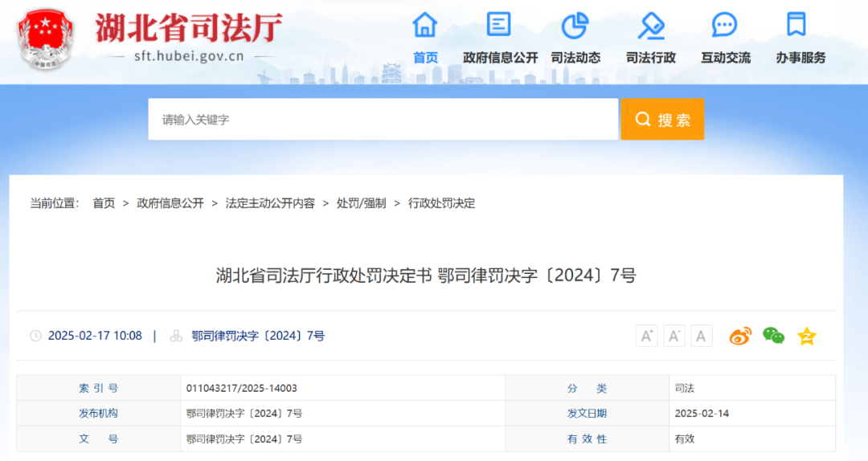This screenshot has height=461, width=868.
Task: Click the 当前位置 label
Action: [x=55, y=203]
